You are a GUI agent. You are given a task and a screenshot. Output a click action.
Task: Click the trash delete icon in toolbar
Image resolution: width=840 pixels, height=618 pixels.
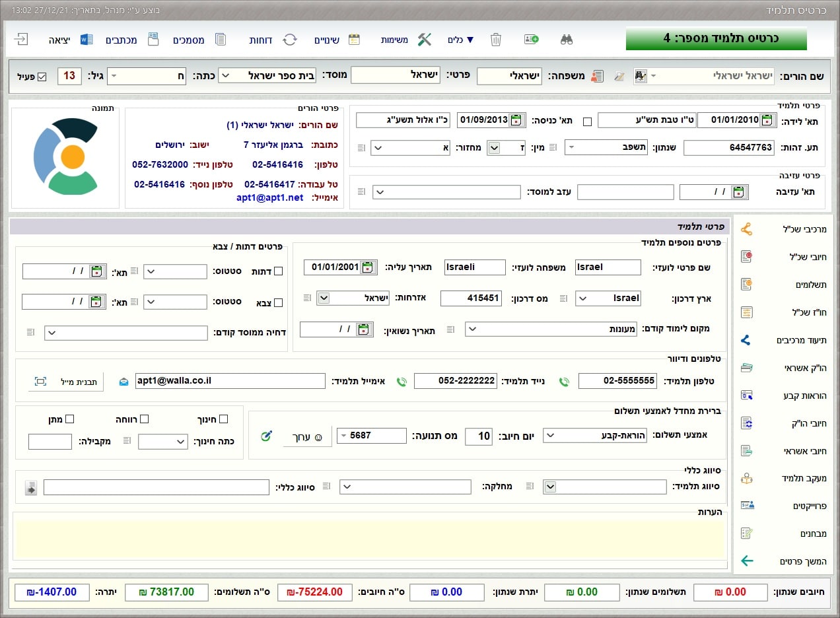pos(496,40)
